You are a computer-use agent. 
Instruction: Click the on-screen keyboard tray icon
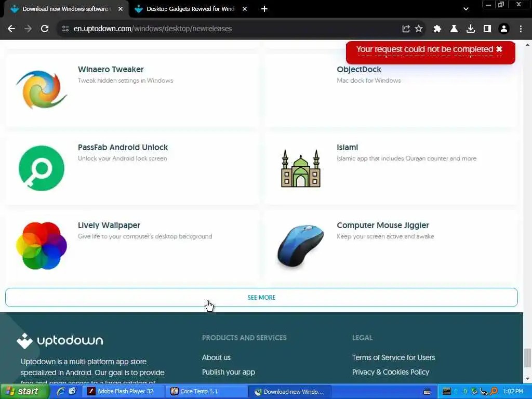click(427, 392)
